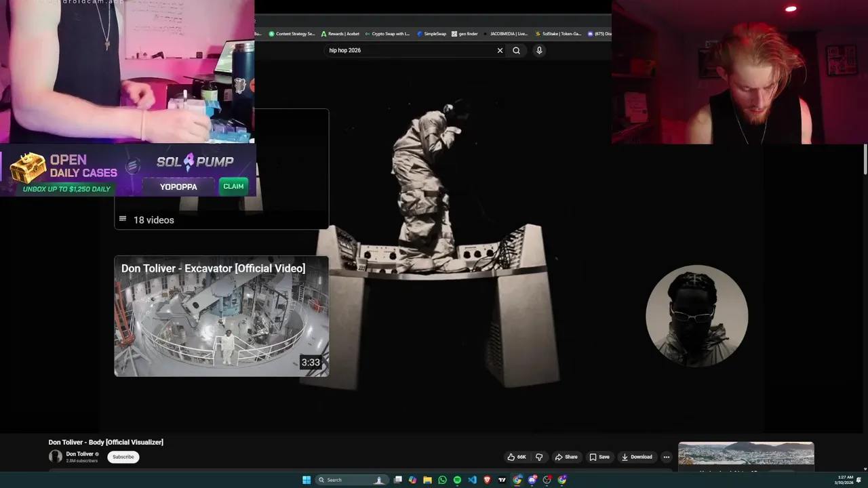Screen dimensions: 868x488
Task: Click the Don Toliver channel name
Action: click(80, 454)
